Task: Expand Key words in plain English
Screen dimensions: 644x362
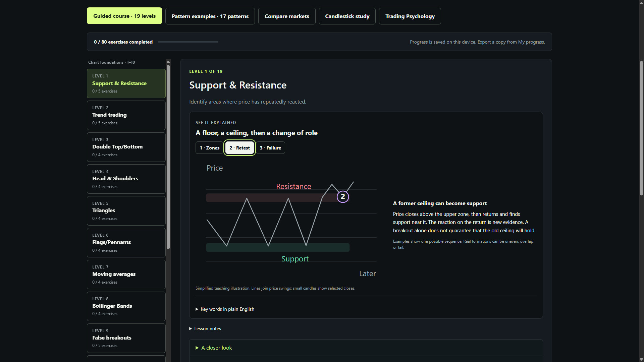Action: [x=225, y=309]
